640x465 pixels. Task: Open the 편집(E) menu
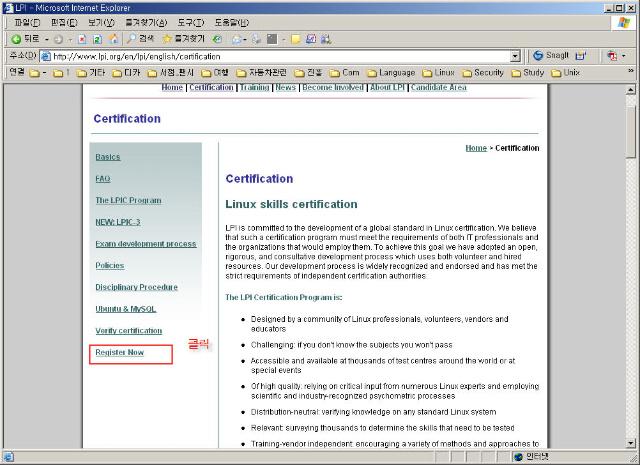(64, 22)
